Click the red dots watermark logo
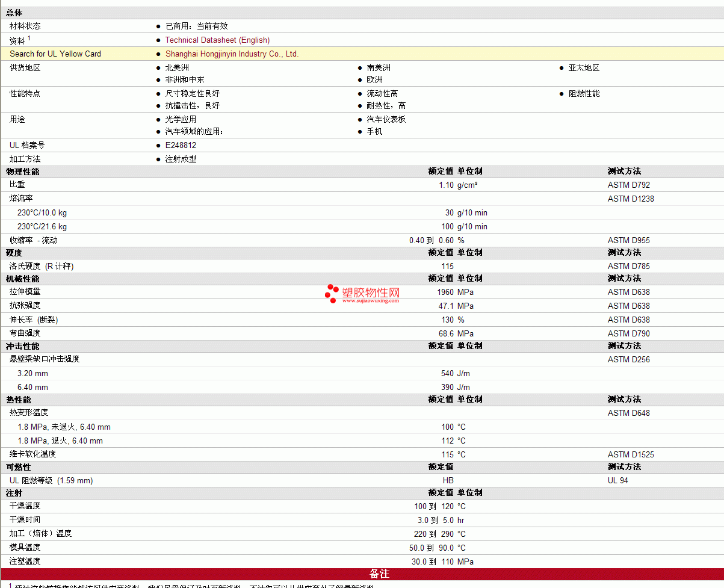Screen dimensions: 724x588 (332, 293)
